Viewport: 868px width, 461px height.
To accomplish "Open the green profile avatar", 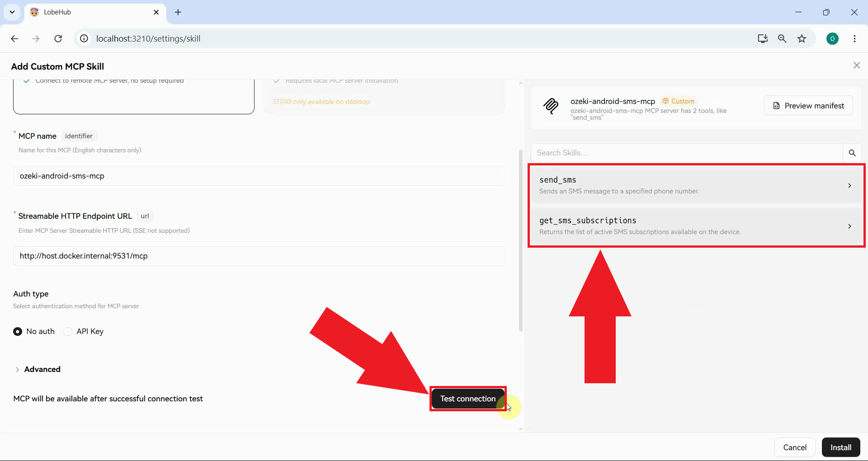I will pos(832,38).
